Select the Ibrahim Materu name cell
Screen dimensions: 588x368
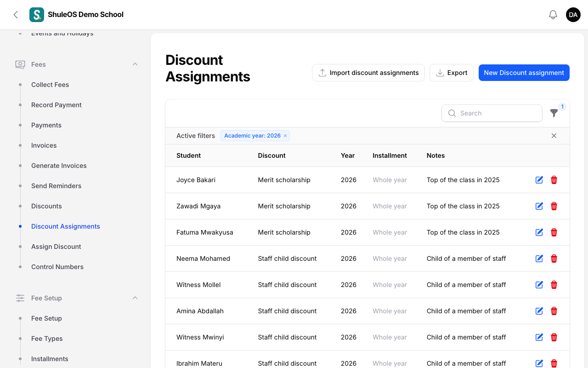(199, 363)
